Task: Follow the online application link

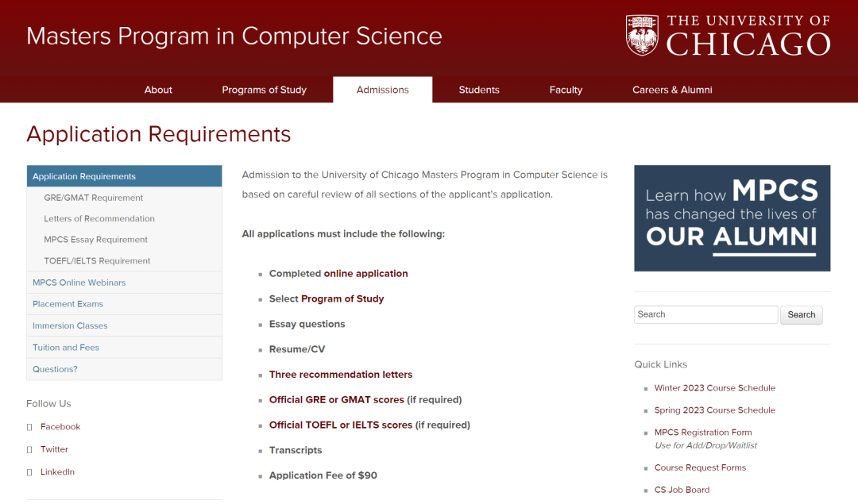Action: point(365,273)
